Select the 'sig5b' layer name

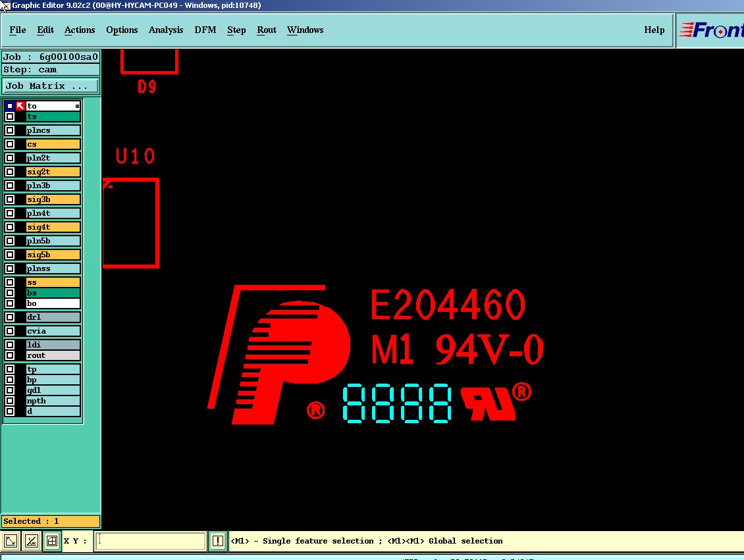(x=53, y=254)
